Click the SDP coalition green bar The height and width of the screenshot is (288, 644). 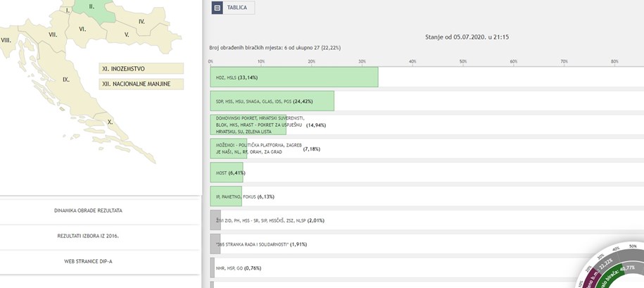[x=272, y=101]
